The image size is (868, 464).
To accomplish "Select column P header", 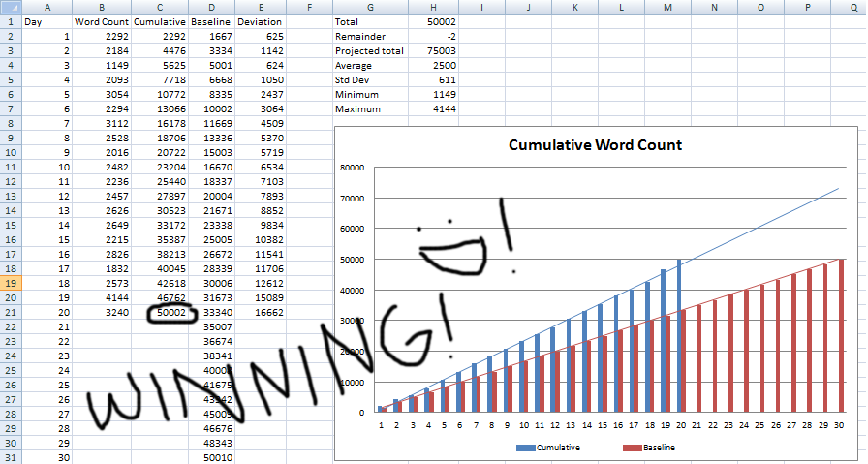I will (807, 7).
